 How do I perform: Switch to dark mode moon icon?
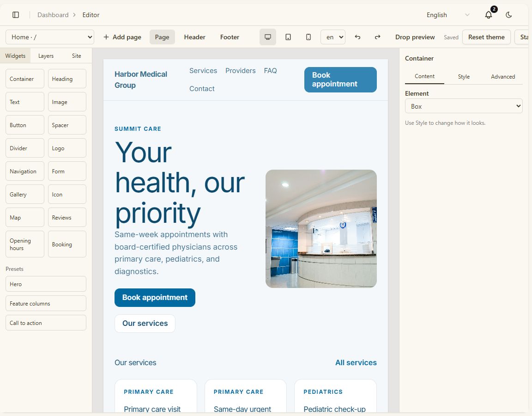click(508, 15)
